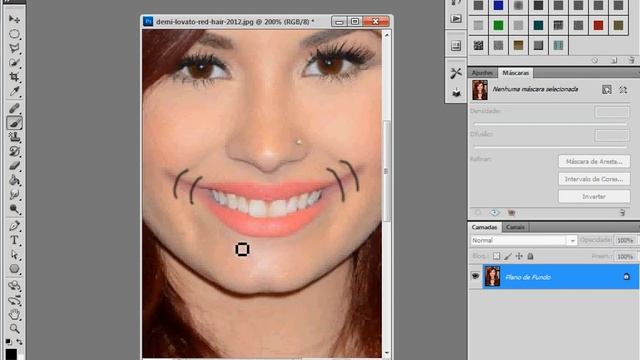Click the green style swatch
Screen dimensions: 640x360
498,26
